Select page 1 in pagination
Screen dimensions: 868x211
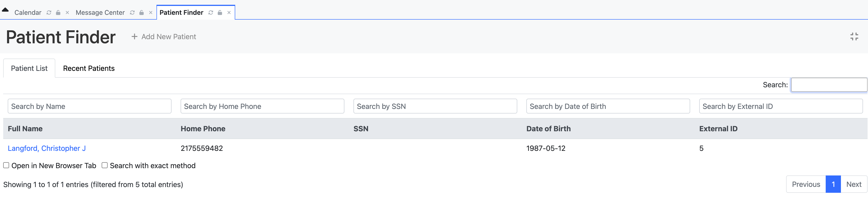point(833,184)
